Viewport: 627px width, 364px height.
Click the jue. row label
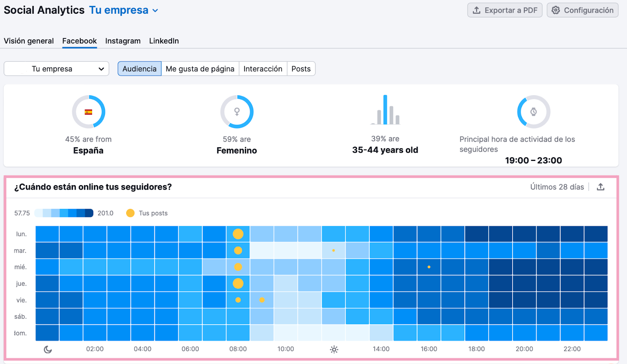pyautogui.click(x=21, y=283)
